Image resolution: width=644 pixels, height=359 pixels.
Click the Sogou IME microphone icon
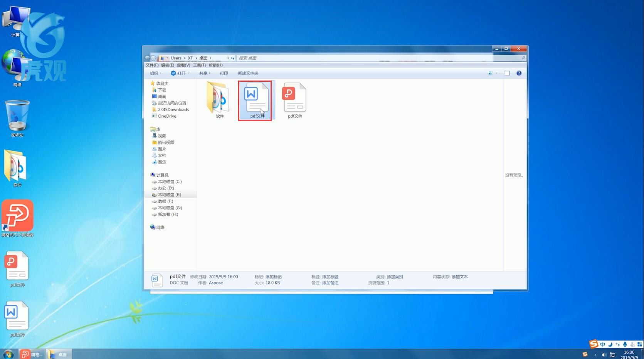coord(625,344)
